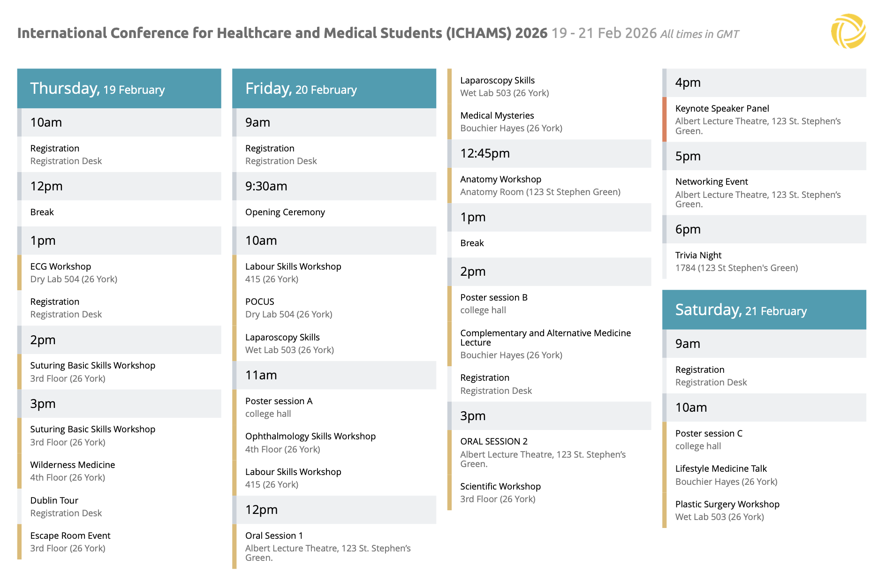
Task: Click the Friday 9:30am time heading
Action: 334,186
